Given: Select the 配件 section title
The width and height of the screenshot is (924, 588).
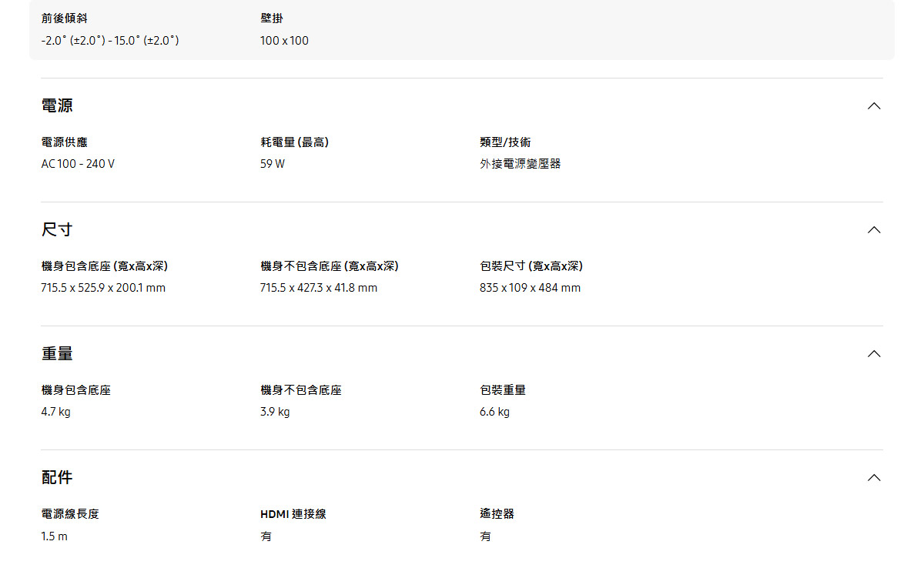Looking at the screenshot, I should [x=55, y=477].
